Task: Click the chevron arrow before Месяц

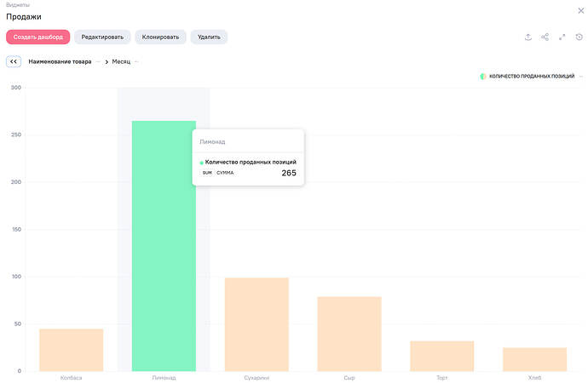Action: point(107,61)
